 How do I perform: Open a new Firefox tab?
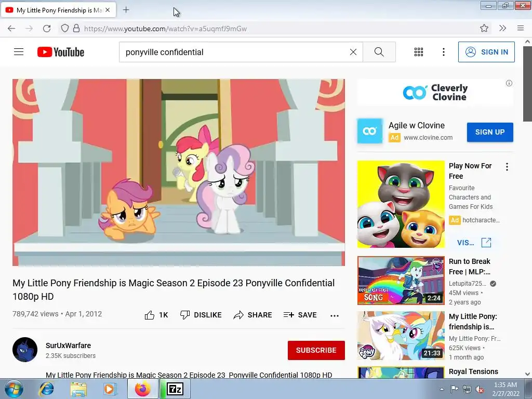[126, 10]
